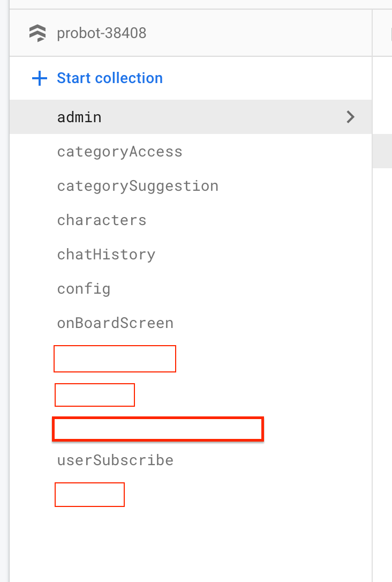Click the redacted collection below userSubscribe
This screenshot has height=582, width=392.
tap(89, 494)
